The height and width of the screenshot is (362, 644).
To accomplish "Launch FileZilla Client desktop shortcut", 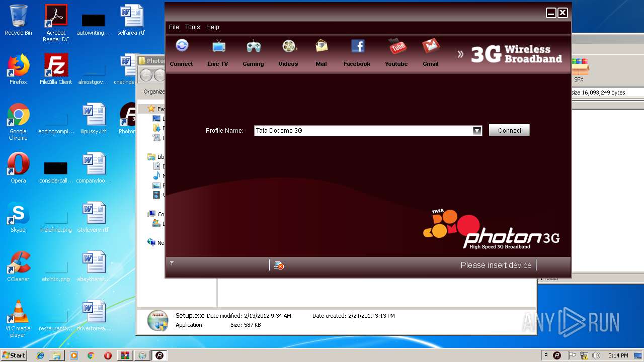I will [56, 69].
